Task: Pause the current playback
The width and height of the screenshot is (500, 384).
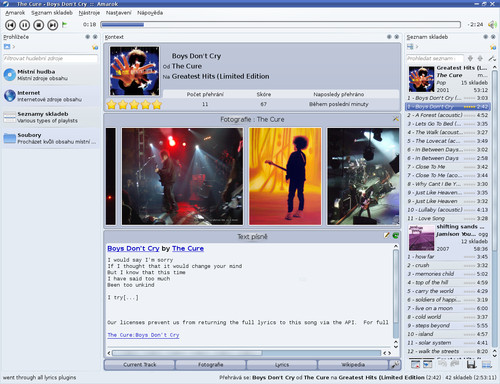Action: coord(24,25)
